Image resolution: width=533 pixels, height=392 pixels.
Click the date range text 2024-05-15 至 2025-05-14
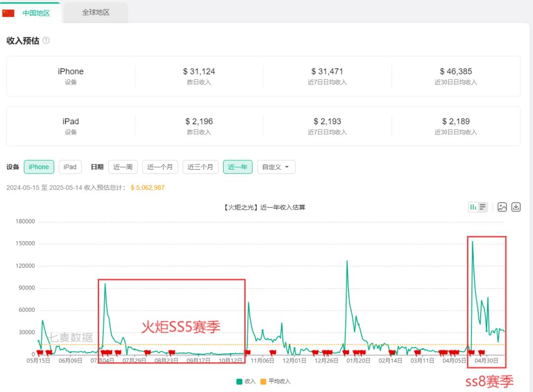pos(44,187)
